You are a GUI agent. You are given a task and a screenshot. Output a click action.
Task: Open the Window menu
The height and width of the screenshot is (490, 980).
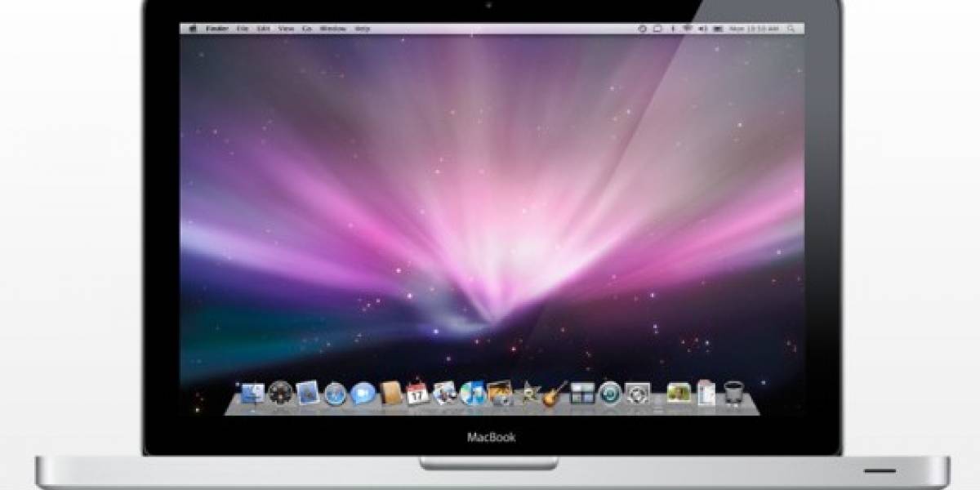(x=333, y=29)
